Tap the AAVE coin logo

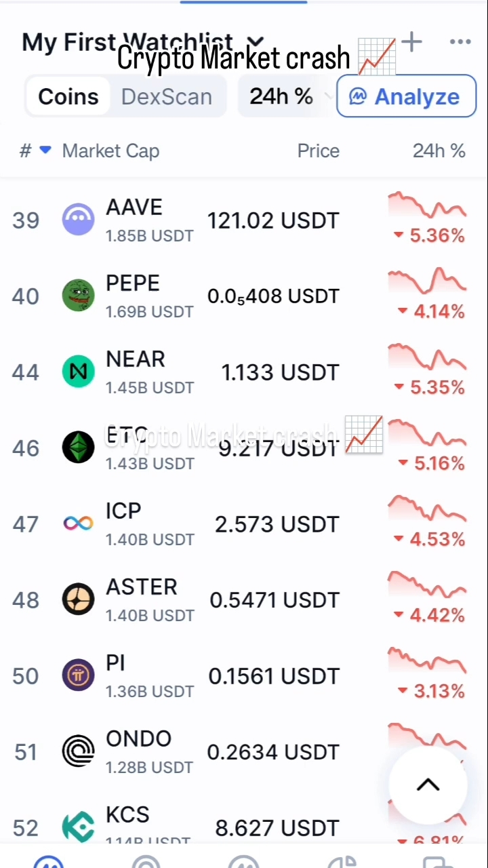click(78, 220)
